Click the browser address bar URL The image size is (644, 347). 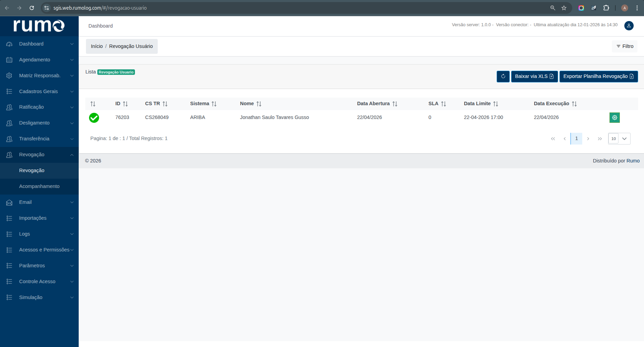coord(100,8)
